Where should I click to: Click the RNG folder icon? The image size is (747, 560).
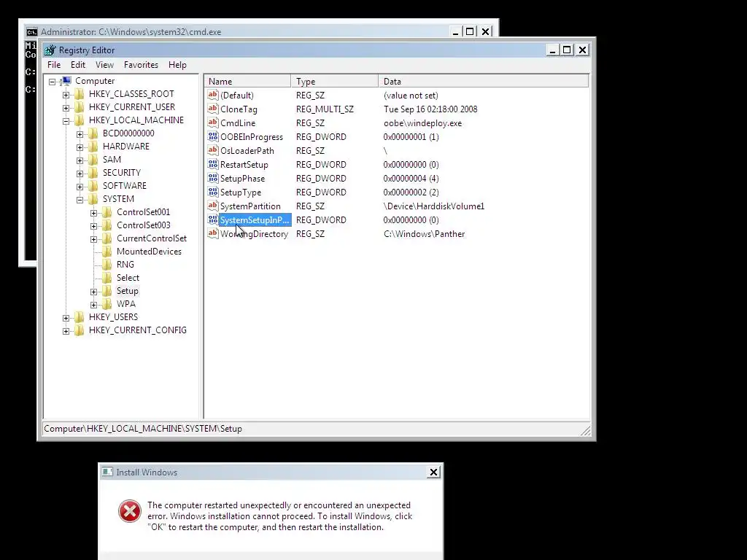107,264
